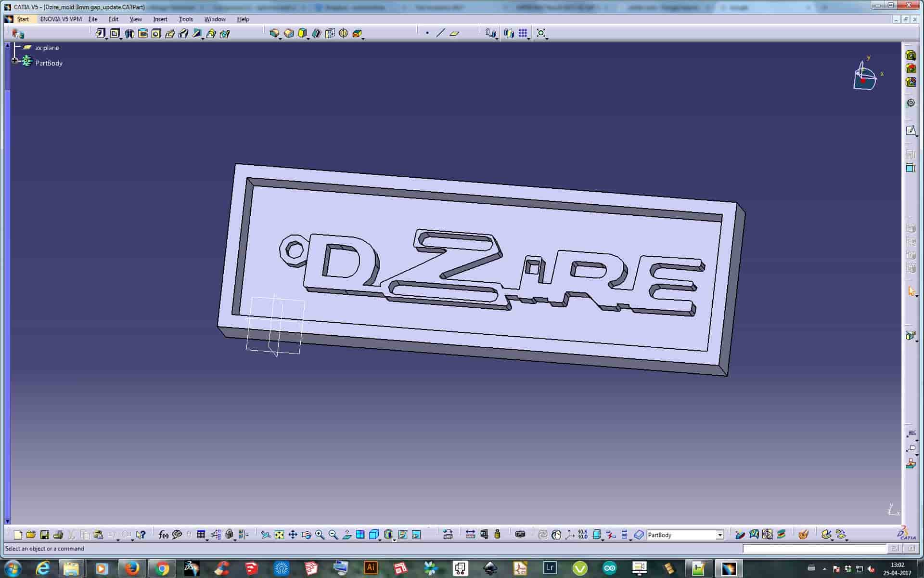Screen dimensions: 924x578
Task: Select the Rectangular Pattern grid tool
Action: (x=523, y=33)
